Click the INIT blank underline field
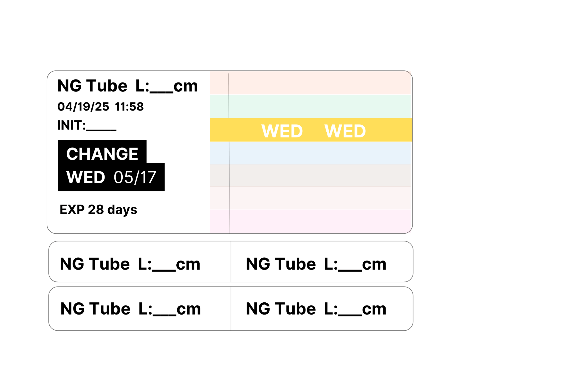The height and width of the screenshot is (392, 588). tap(101, 130)
